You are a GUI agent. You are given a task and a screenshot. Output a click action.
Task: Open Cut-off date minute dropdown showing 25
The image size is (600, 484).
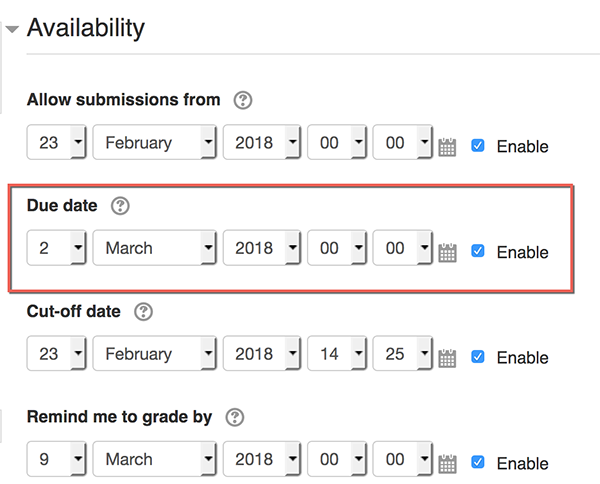tap(403, 354)
